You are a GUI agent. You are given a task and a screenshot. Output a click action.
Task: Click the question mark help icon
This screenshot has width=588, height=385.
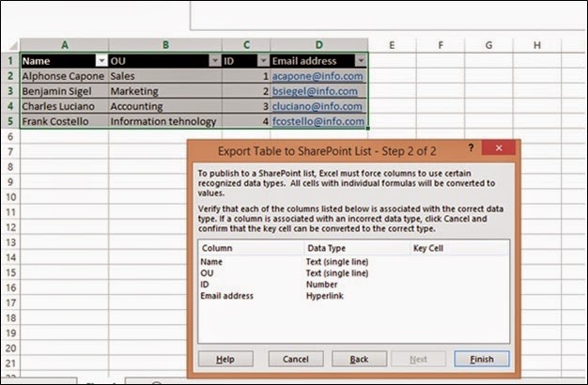471,147
